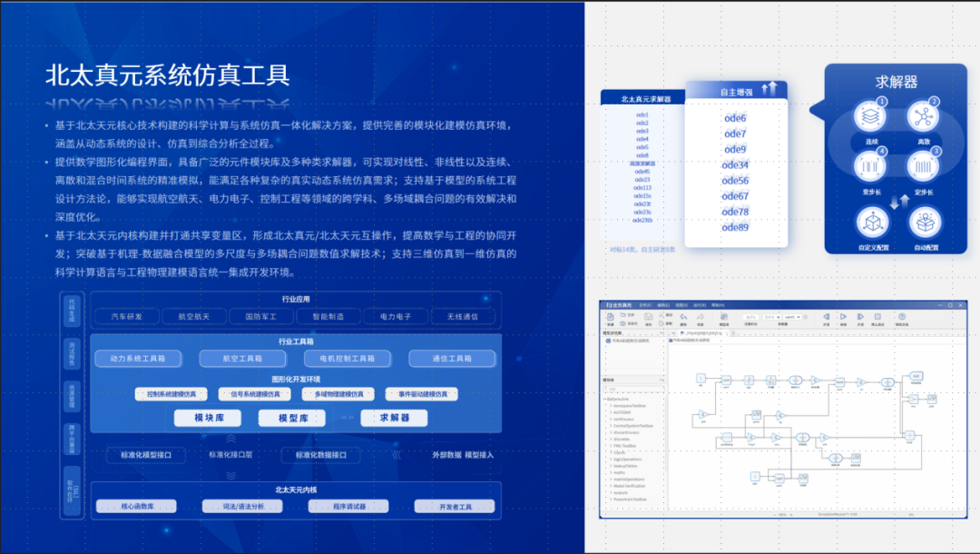This screenshot has width=980, height=554.
Task: Click the New model toolbar icon
Action: [x=611, y=316]
